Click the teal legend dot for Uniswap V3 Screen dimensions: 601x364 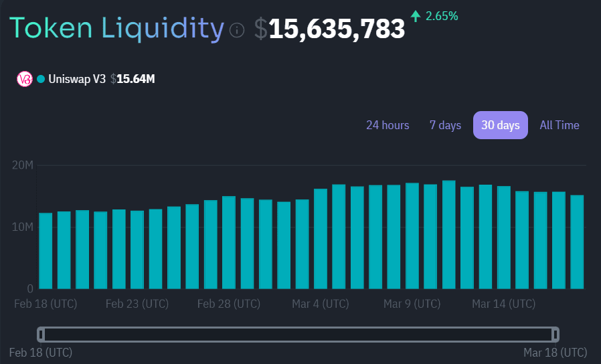pos(41,79)
